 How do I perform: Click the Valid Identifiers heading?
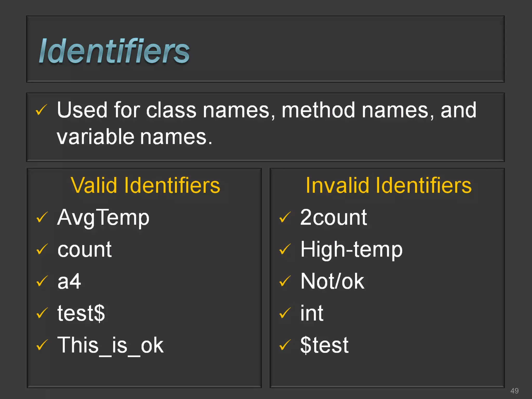click(145, 185)
